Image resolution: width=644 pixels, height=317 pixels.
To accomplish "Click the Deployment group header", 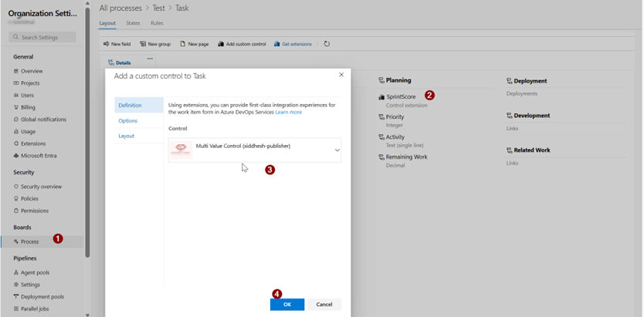I will point(527,81).
